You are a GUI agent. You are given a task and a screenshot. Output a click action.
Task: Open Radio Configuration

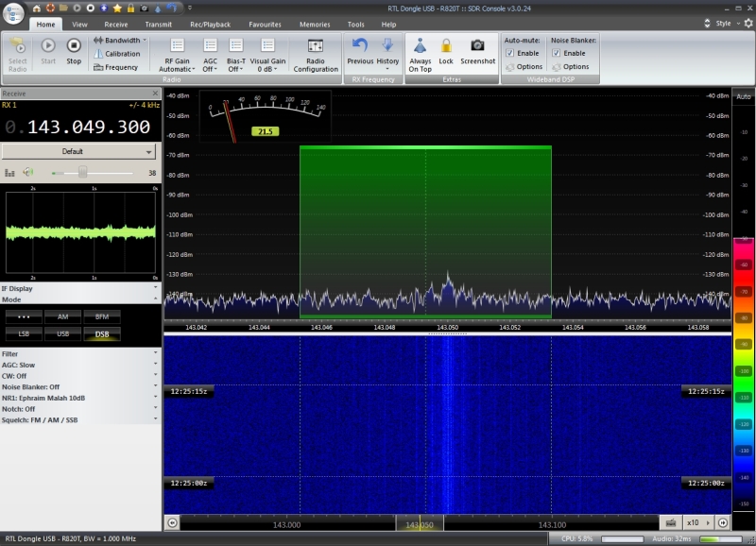click(316, 55)
